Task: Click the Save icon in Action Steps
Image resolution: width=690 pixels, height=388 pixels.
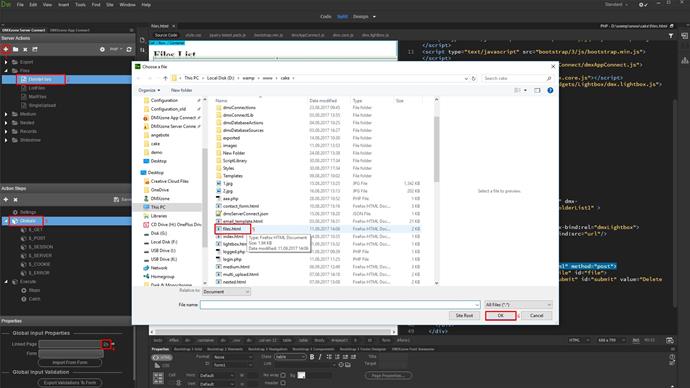Action: click(116, 199)
